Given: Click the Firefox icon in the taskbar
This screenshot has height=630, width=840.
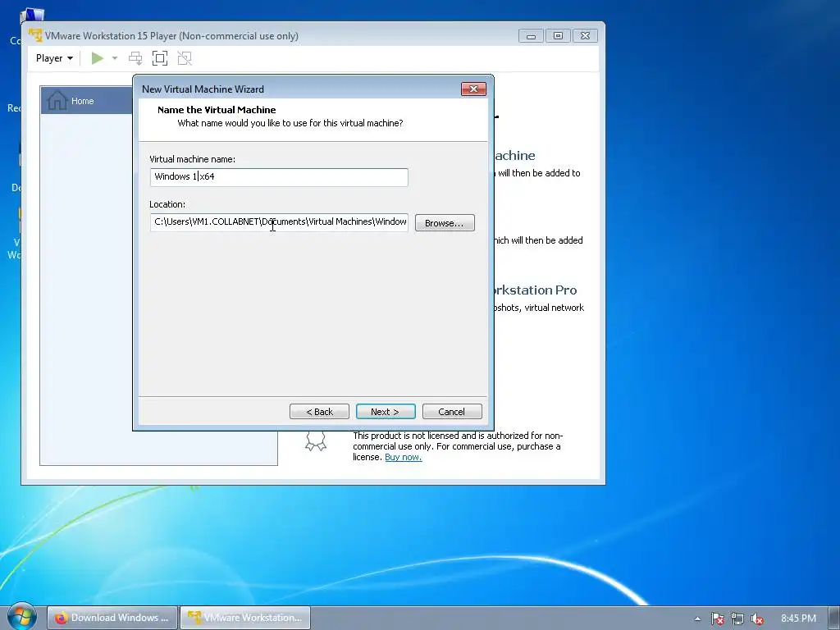Looking at the screenshot, I should (61, 618).
